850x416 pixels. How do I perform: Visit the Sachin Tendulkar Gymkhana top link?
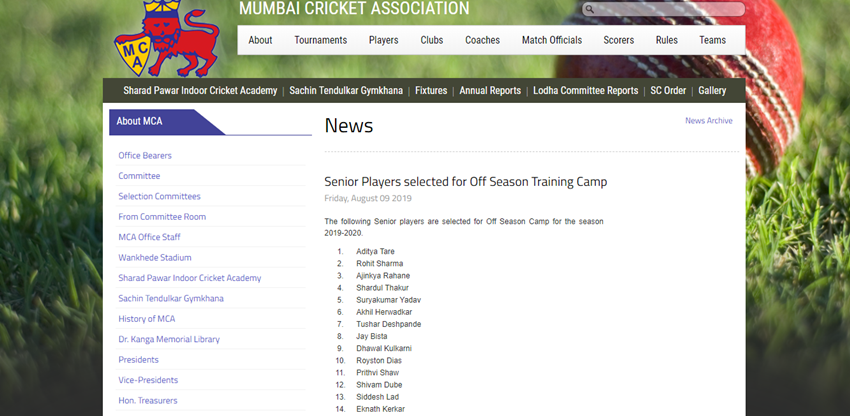(x=346, y=90)
